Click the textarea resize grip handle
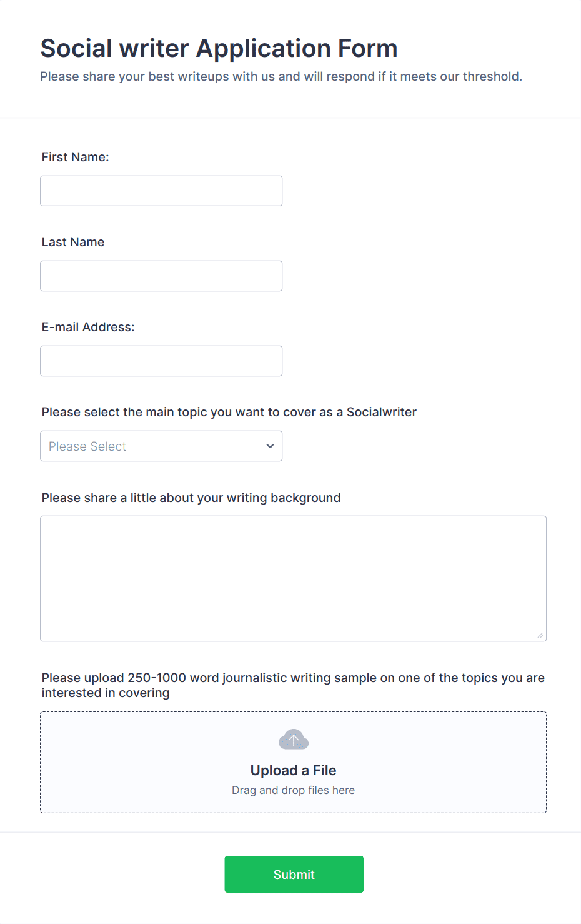581x924 pixels. pyautogui.click(x=541, y=636)
